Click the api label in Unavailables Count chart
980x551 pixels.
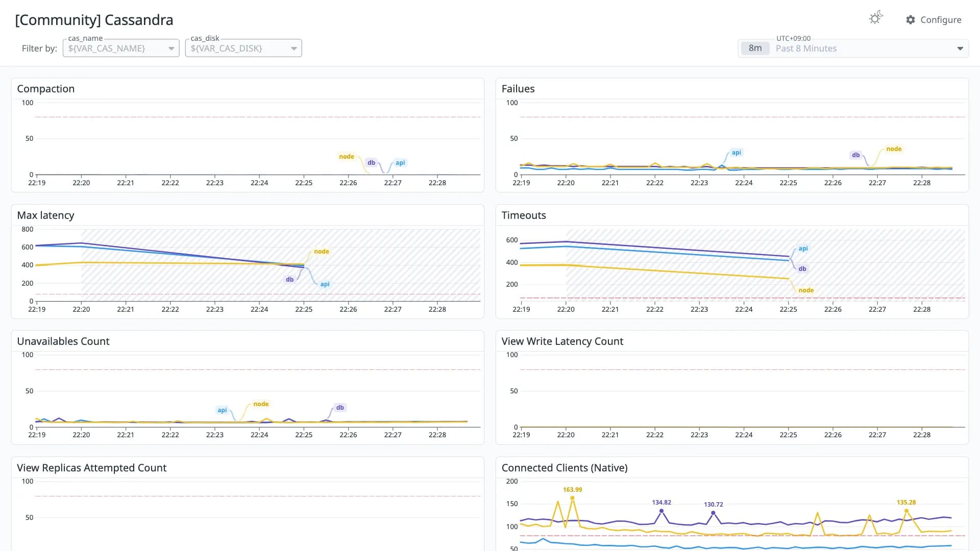coord(222,410)
